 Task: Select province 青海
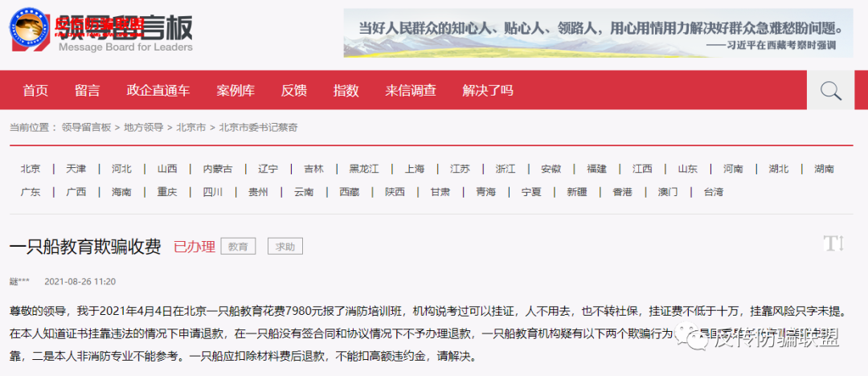(485, 192)
